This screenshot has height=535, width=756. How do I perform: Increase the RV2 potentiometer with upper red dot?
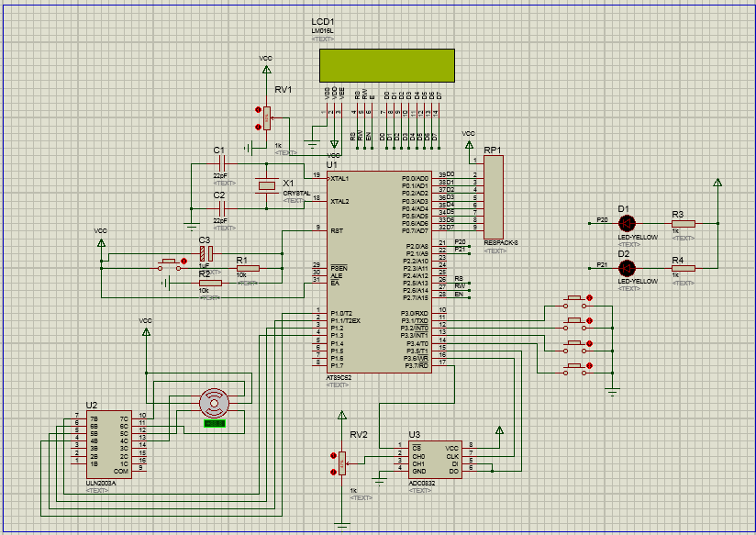click(x=333, y=455)
